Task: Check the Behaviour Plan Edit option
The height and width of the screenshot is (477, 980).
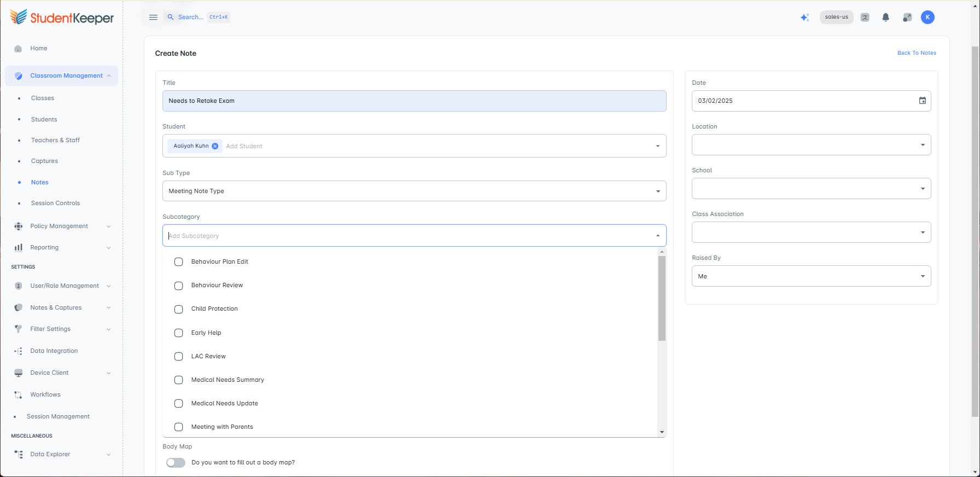Action: (178, 262)
